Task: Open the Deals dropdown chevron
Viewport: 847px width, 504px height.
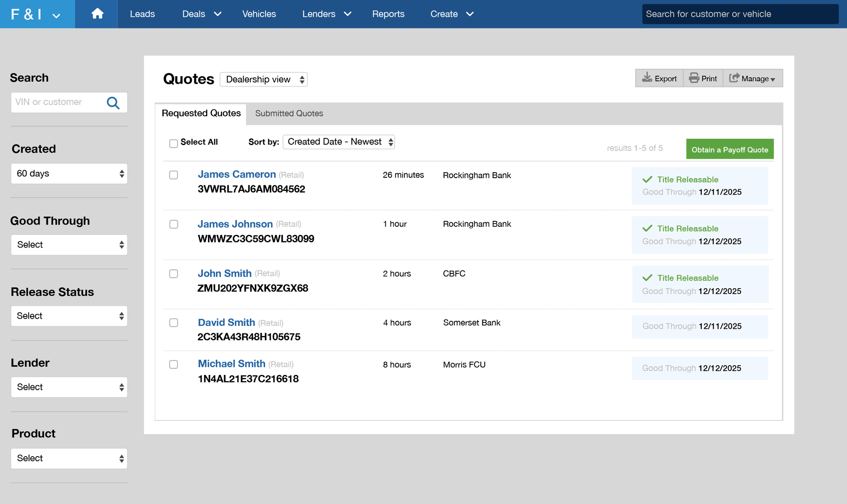Action: coord(218,14)
